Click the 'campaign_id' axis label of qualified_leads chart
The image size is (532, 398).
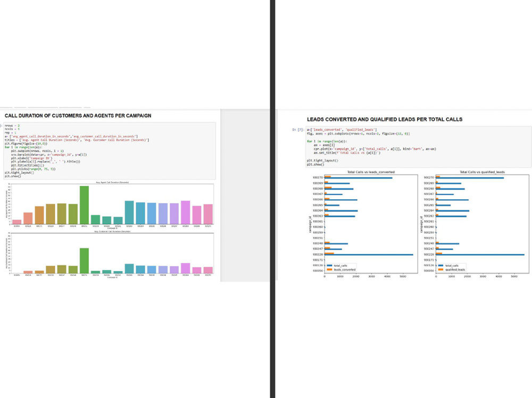tap(421, 224)
